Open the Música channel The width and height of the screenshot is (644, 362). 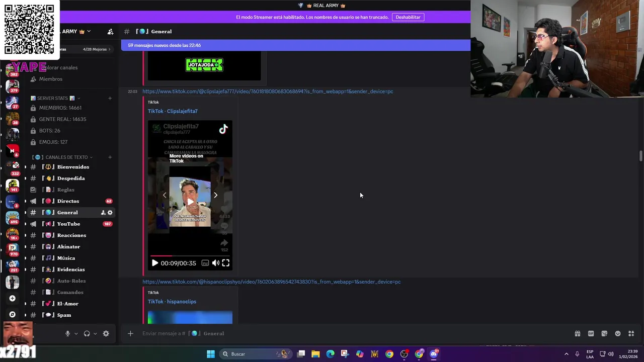[x=71, y=258]
